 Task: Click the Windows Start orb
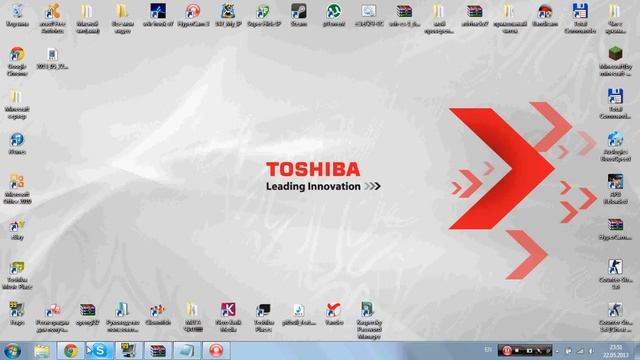pyautogui.click(x=12, y=351)
